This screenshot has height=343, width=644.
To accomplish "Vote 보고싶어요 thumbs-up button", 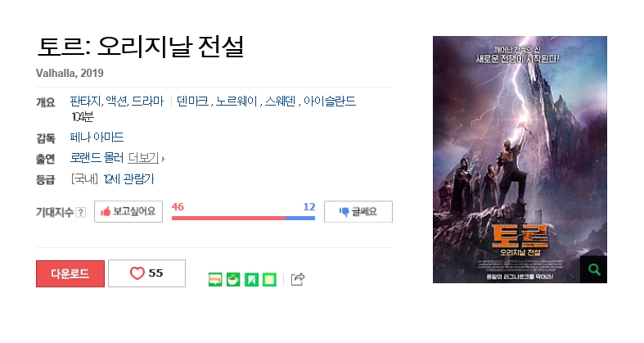I will [x=128, y=211].
